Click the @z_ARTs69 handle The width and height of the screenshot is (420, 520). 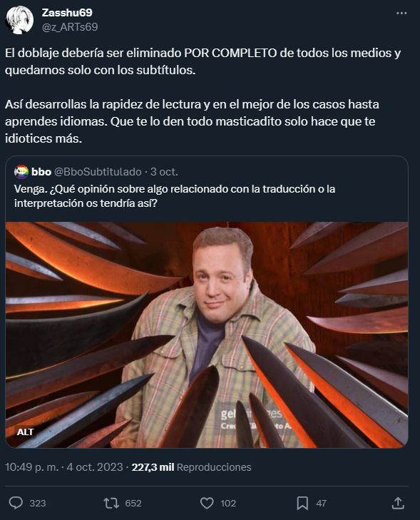(70, 27)
